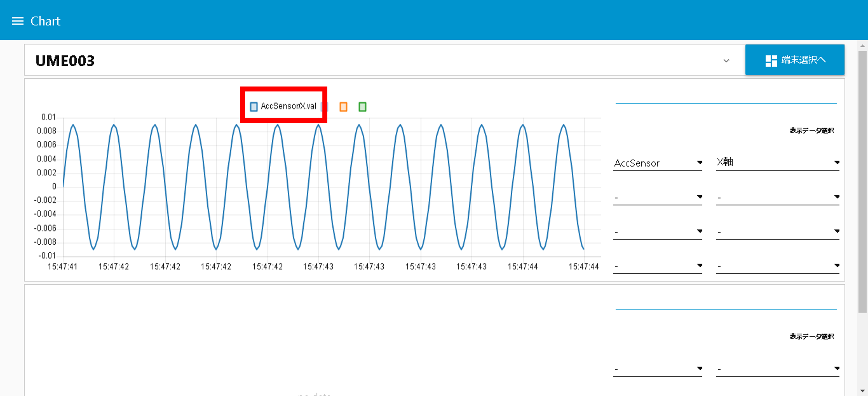This screenshot has height=396, width=868.
Task: Open second-row axis dropdown in first chart
Action: pyautogui.click(x=778, y=197)
